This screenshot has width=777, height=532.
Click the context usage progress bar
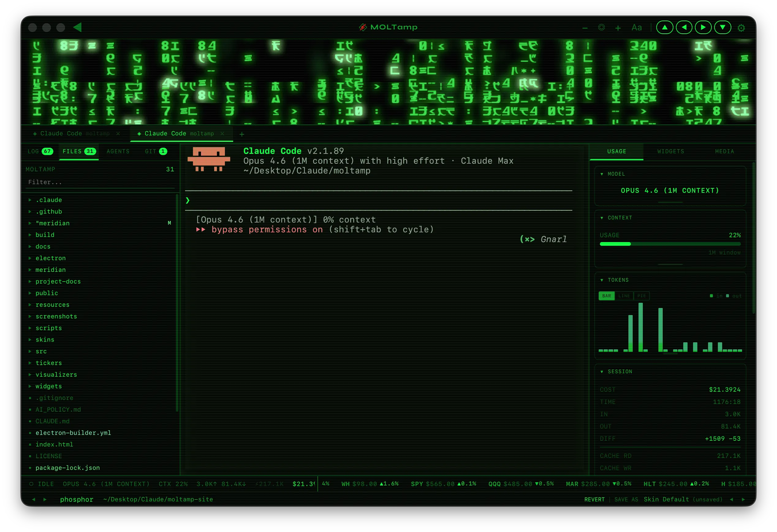(670, 244)
